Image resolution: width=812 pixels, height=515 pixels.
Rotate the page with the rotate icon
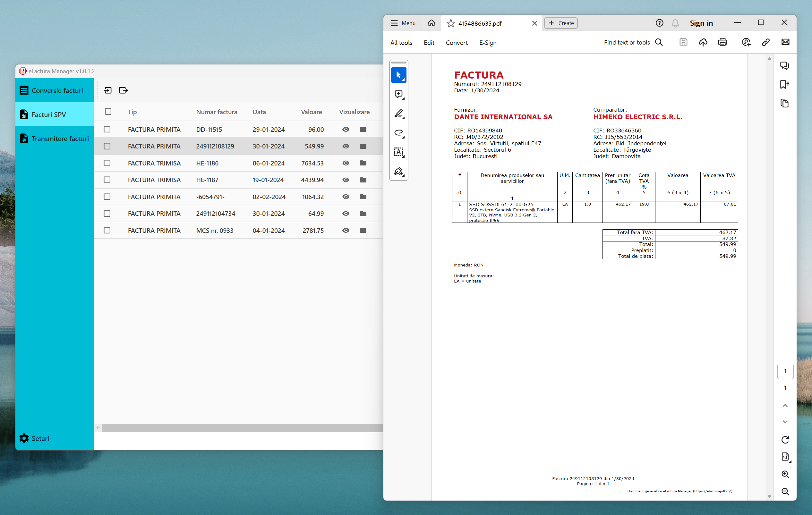coord(785,440)
